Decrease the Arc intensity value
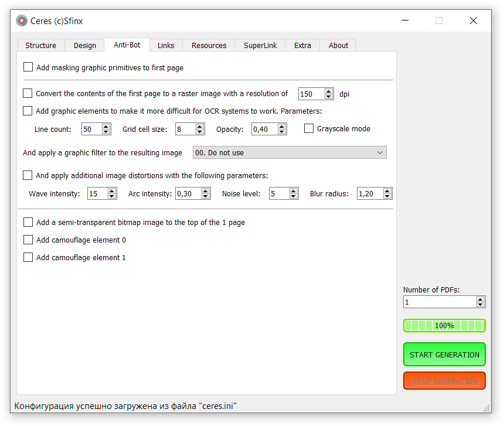This screenshot has width=504, height=426. (x=205, y=196)
